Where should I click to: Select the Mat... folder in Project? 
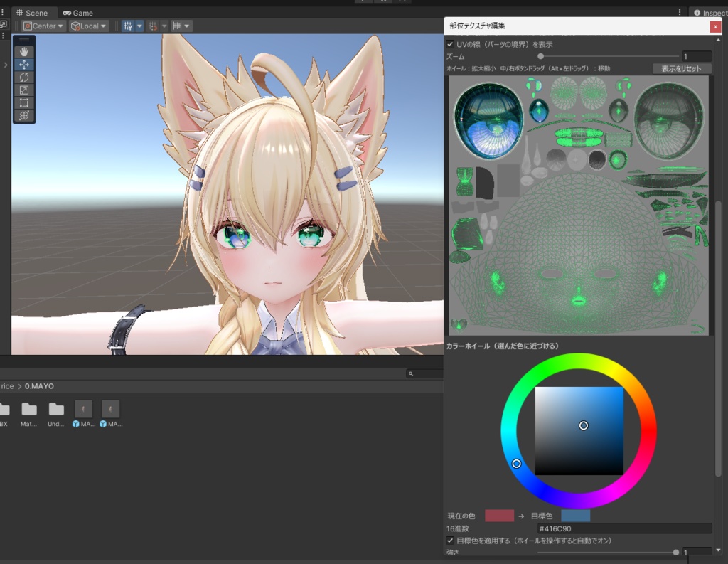coord(28,414)
